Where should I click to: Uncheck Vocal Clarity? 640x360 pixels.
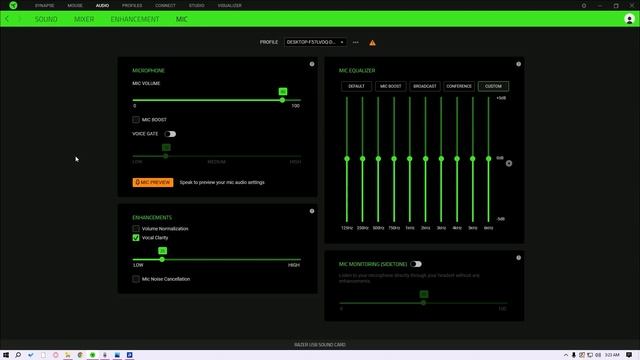tap(136, 238)
